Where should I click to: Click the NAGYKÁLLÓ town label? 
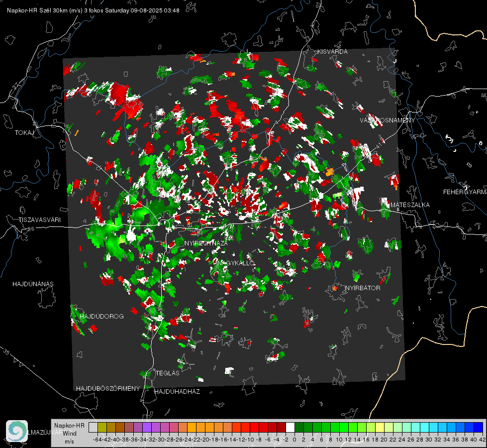(x=236, y=263)
